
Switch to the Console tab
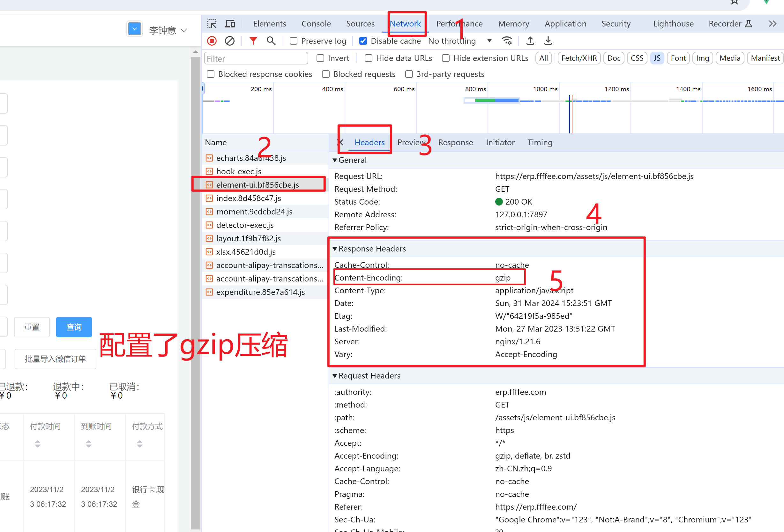[x=316, y=24]
